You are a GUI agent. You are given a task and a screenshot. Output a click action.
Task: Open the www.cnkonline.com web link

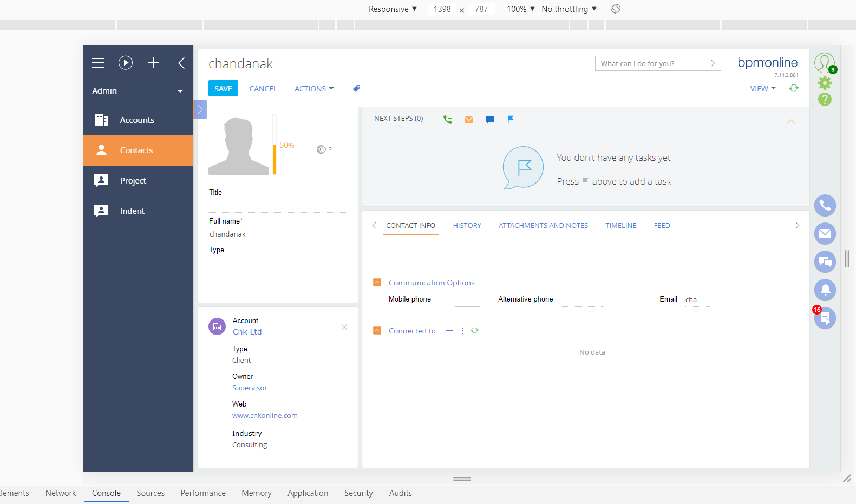(x=265, y=416)
